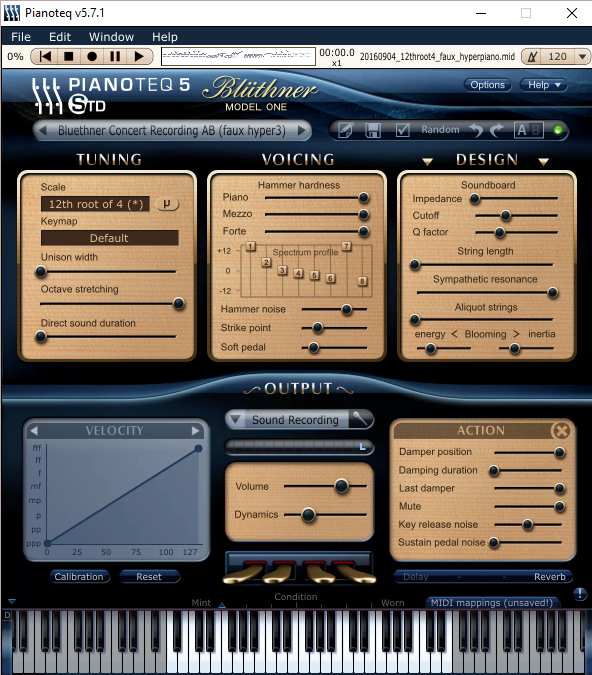Viewport: 592px width, 675px height.
Task: Adjust the Key release noise slider
Action: (x=527, y=524)
